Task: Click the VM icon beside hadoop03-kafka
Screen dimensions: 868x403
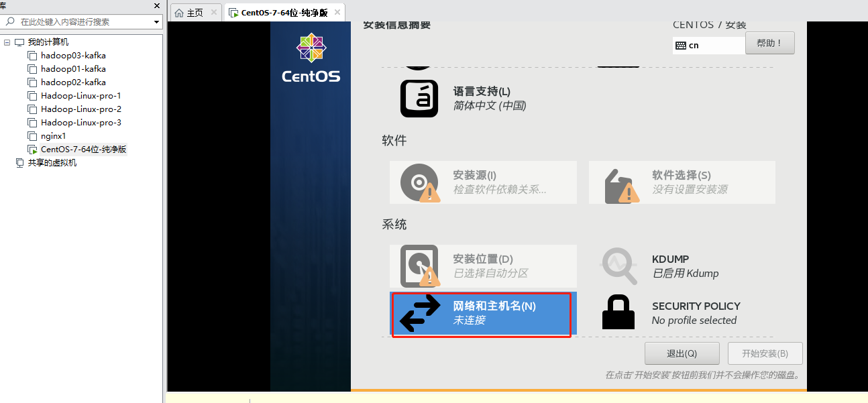Action: tap(32, 56)
